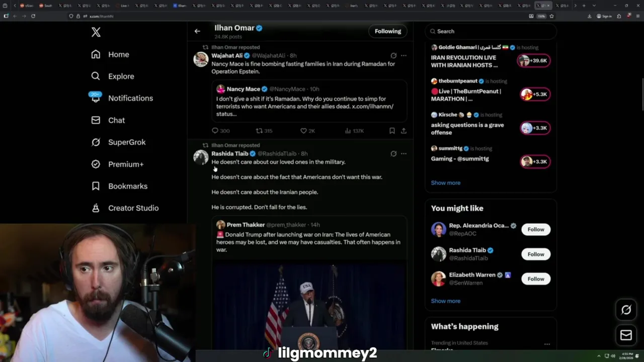Screen dimensions: 644x362
Task: Open Rashida Tlaib name on post
Action: click(x=229, y=153)
